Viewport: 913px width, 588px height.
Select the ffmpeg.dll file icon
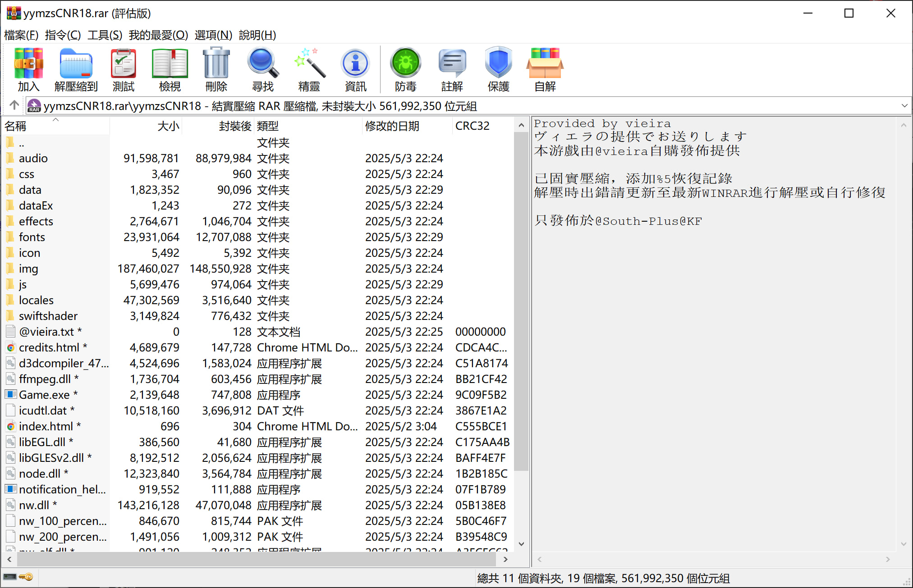(10, 379)
